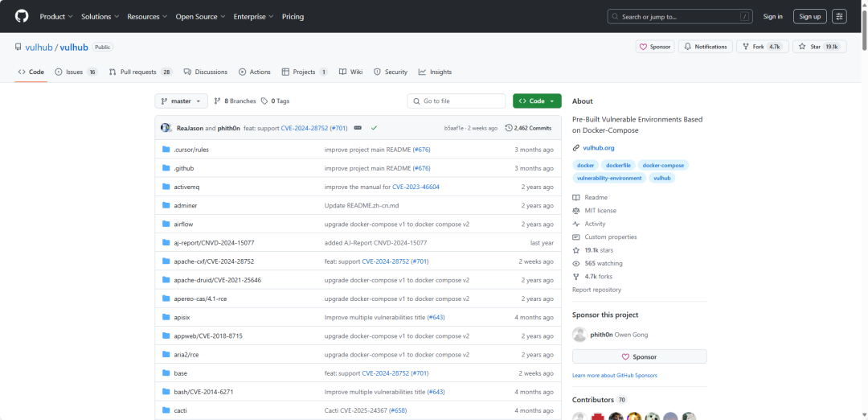Click the Report repository link
This screenshot has height=420, width=868.
coord(596,290)
